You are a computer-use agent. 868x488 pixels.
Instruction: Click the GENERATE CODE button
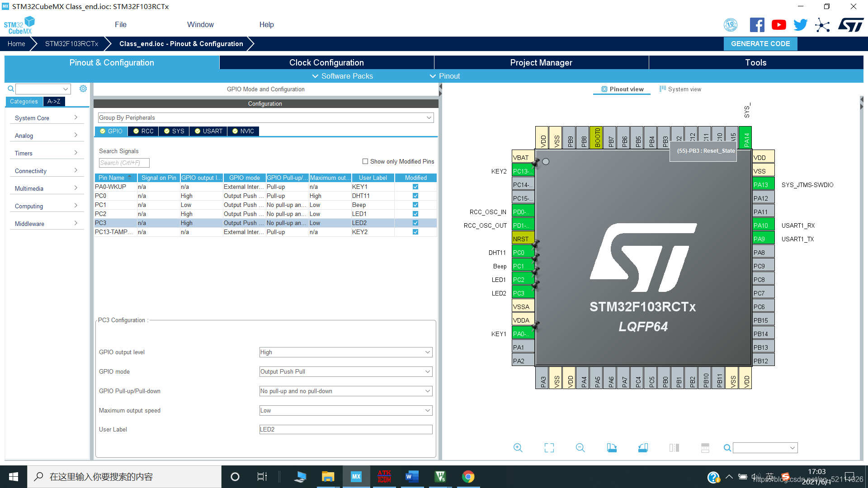760,44
